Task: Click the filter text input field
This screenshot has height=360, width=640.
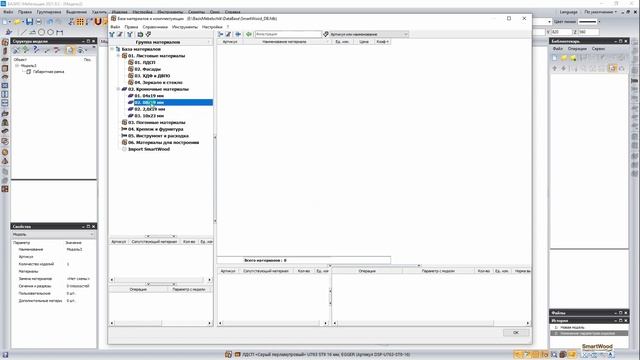Action: (288, 34)
